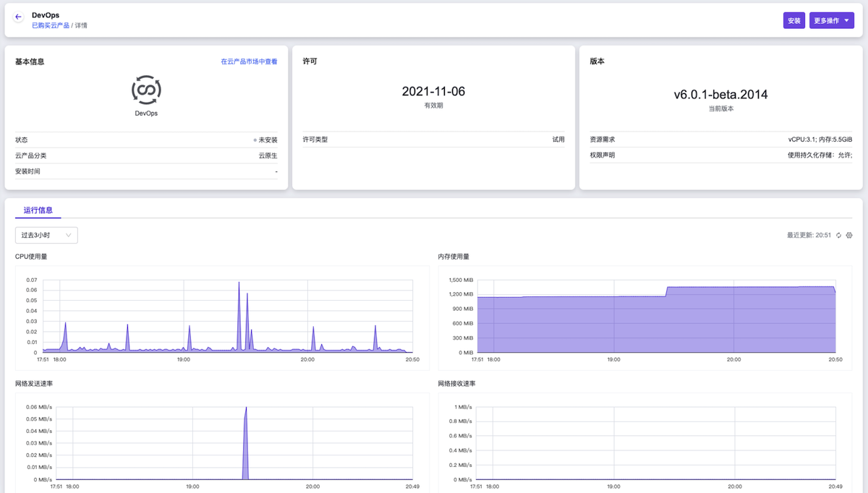
Task: Open the 过去3小时 time range dropdown
Action: tap(46, 235)
